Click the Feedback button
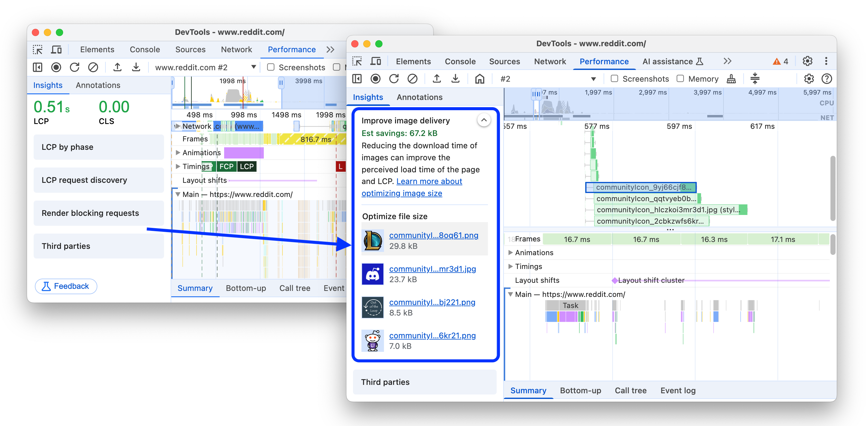 pos(66,286)
